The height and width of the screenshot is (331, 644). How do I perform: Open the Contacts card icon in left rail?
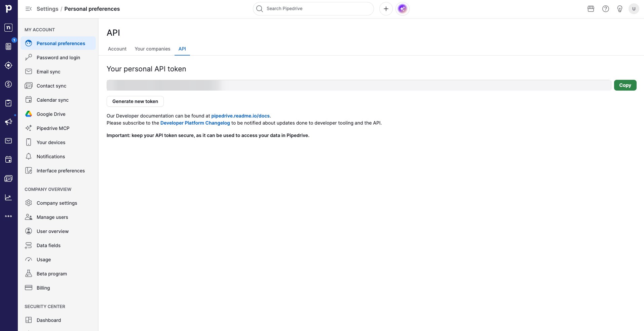tap(9, 178)
